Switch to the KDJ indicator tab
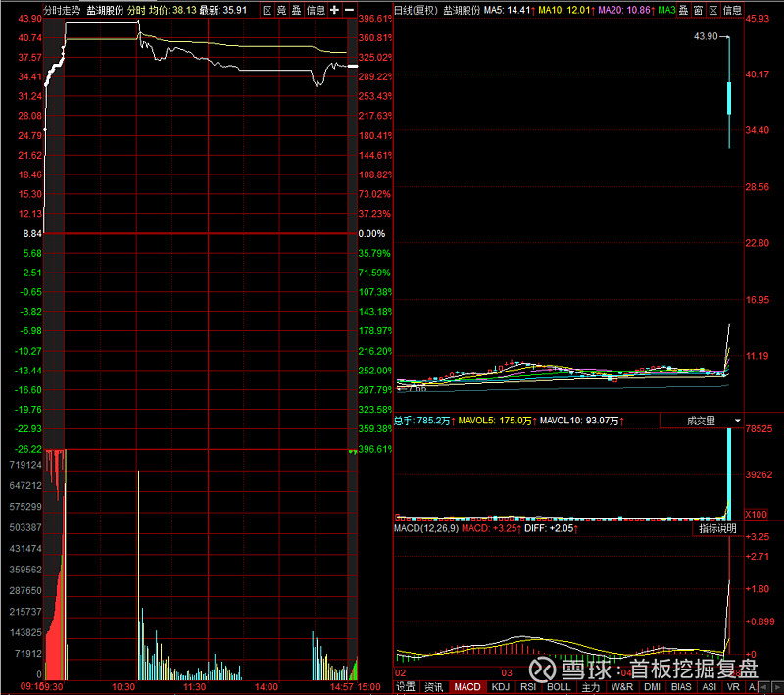 point(501,687)
